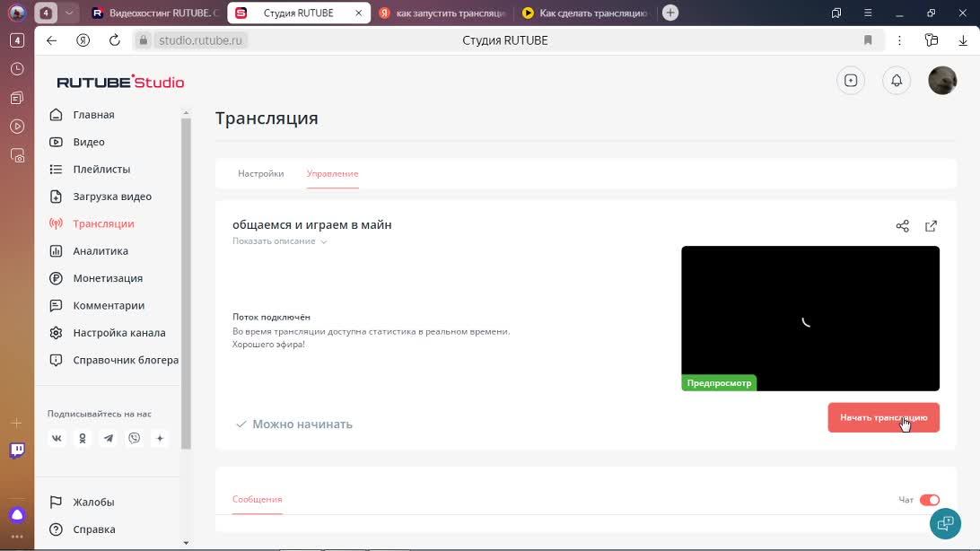
Task: Open the Сообщения tab
Action: pyautogui.click(x=258, y=499)
